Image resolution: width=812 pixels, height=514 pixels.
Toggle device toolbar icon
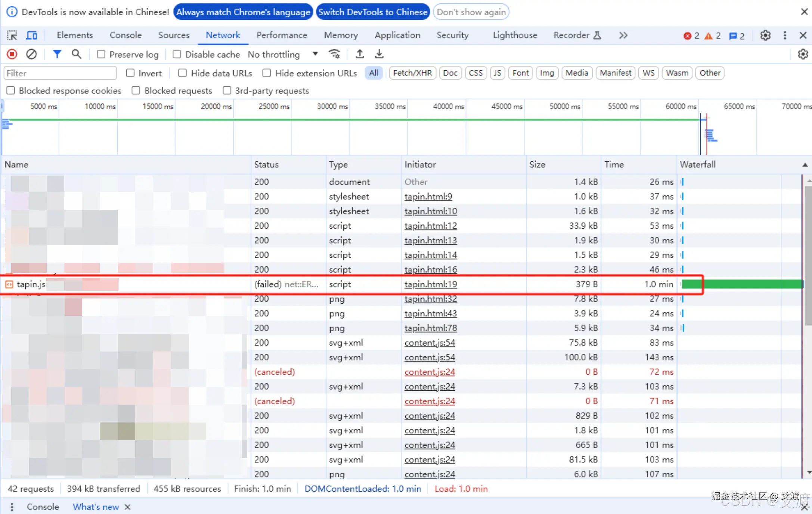tap(32, 35)
